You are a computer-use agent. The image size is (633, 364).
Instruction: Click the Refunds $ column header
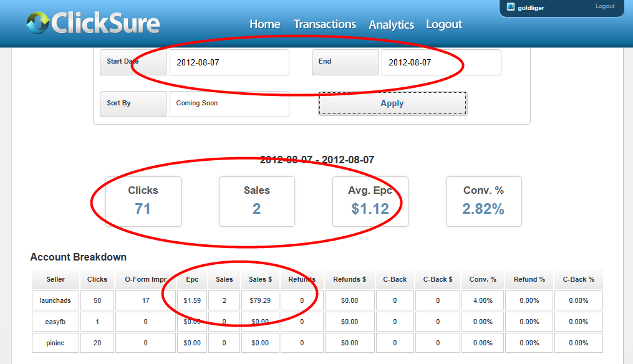point(350,279)
